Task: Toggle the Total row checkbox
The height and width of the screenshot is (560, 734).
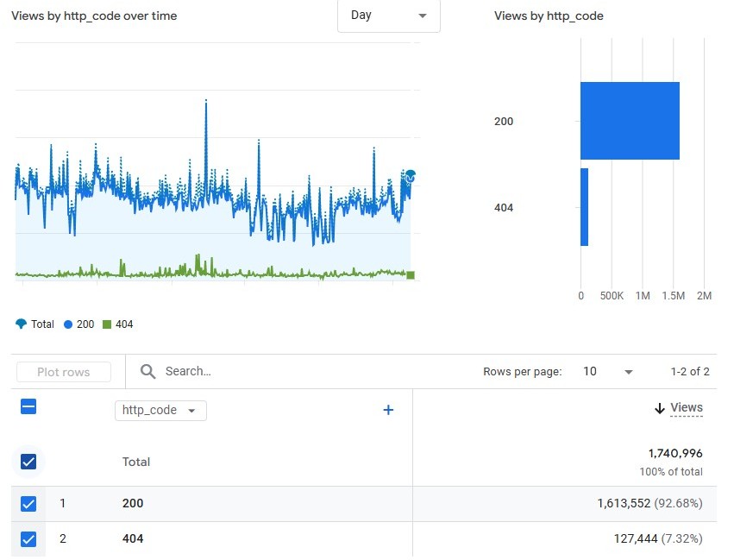Action: (x=28, y=462)
